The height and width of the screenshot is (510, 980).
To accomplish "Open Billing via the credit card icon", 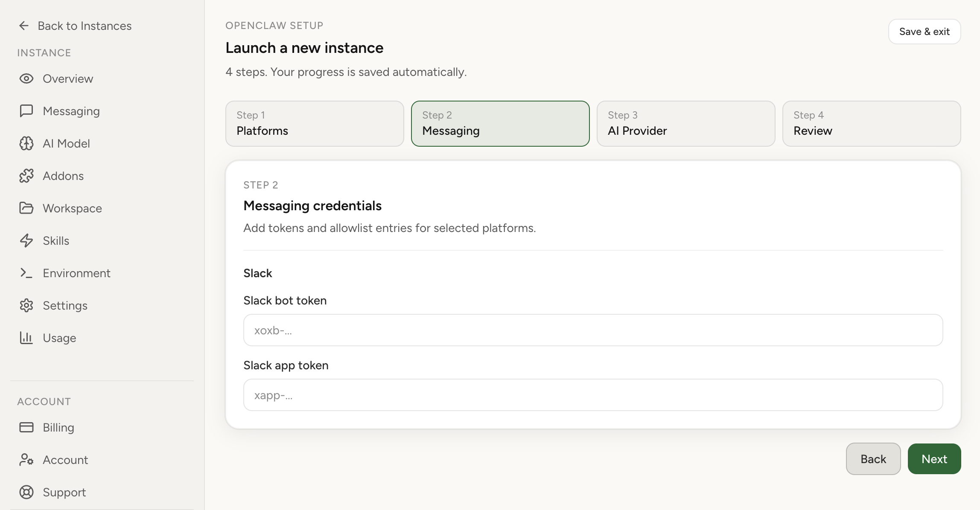I will point(26,428).
